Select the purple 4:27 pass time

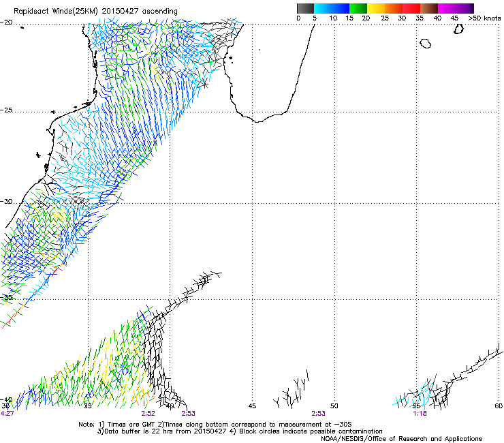coord(7,414)
